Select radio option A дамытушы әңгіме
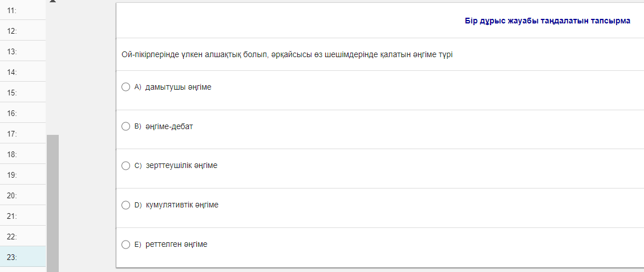This screenshot has width=644, height=272. point(126,87)
